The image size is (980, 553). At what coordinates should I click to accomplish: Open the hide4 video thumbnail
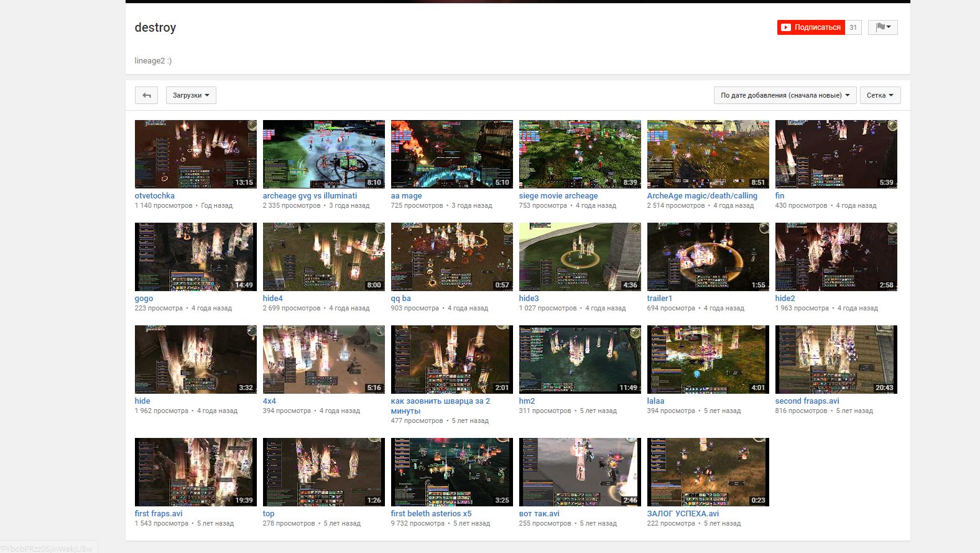coord(324,257)
